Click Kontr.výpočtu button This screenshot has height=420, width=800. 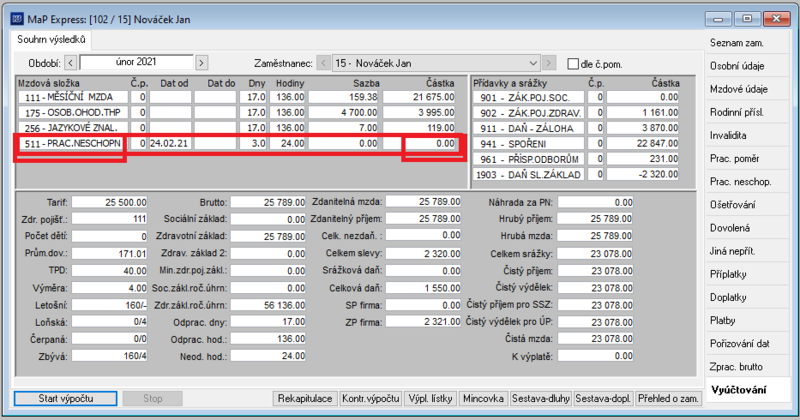point(370,399)
